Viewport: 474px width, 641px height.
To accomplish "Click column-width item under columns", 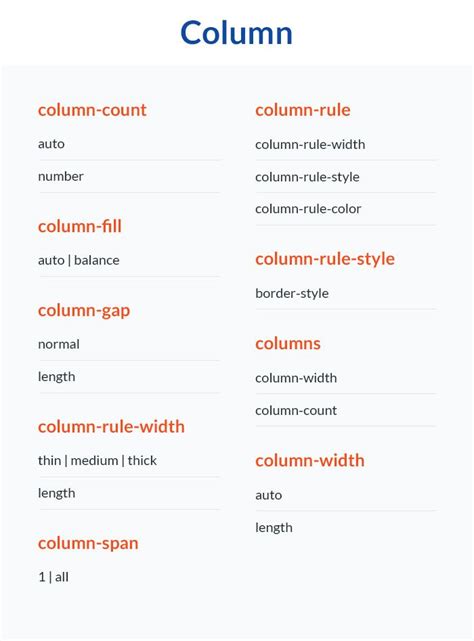I will click(296, 378).
